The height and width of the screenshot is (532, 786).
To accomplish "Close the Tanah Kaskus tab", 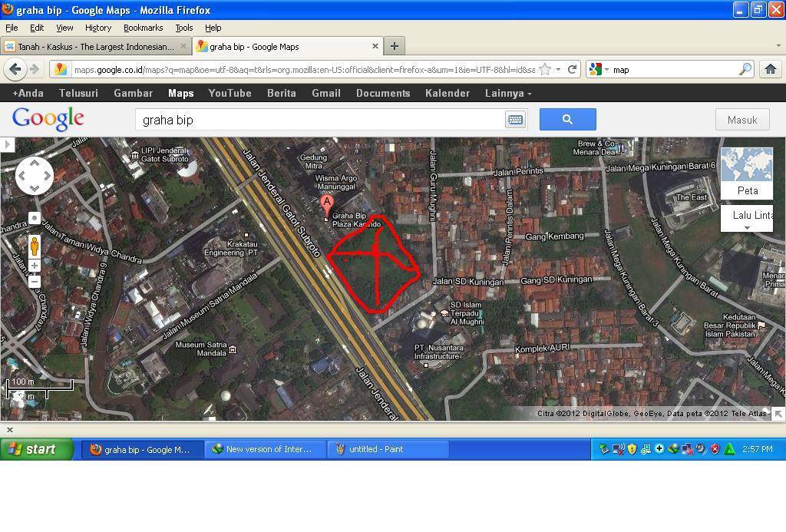I will [183, 46].
